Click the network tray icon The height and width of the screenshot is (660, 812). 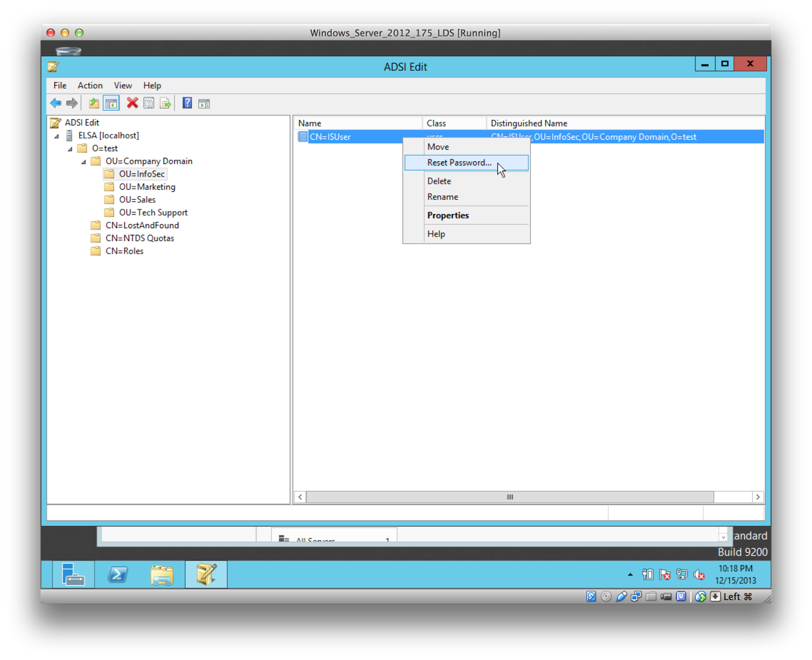pos(682,574)
